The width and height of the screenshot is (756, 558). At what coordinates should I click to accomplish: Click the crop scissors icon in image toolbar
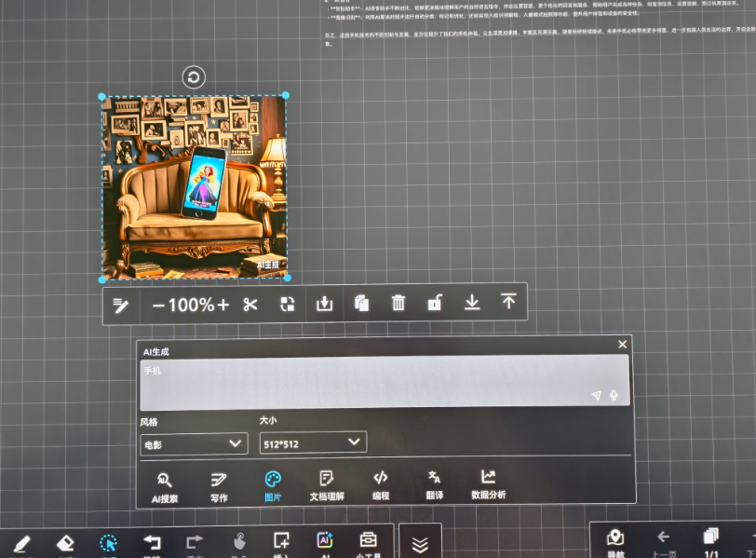click(x=250, y=304)
